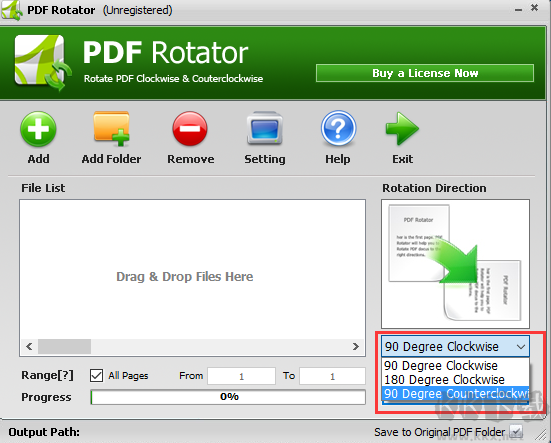Image resolution: width=551 pixels, height=443 pixels.
Task: Click the red Remove icon
Action: coord(190,129)
